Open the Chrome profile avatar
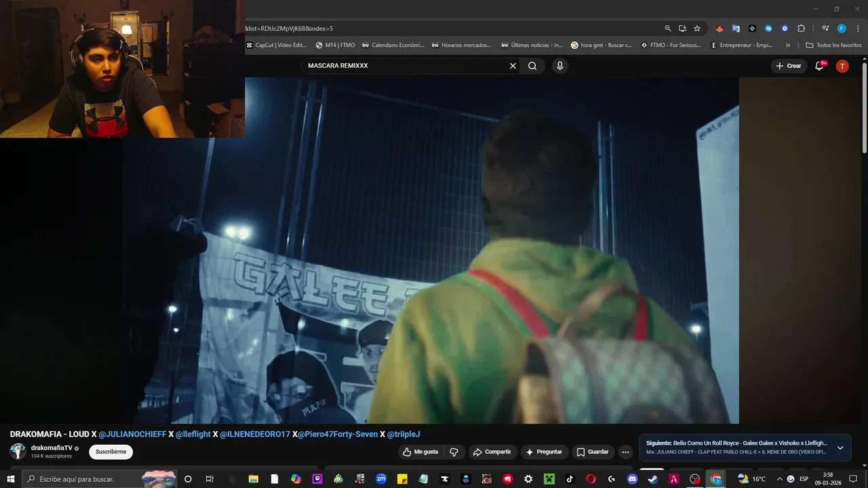Viewport: 868px width, 488px height. click(x=842, y=28)
